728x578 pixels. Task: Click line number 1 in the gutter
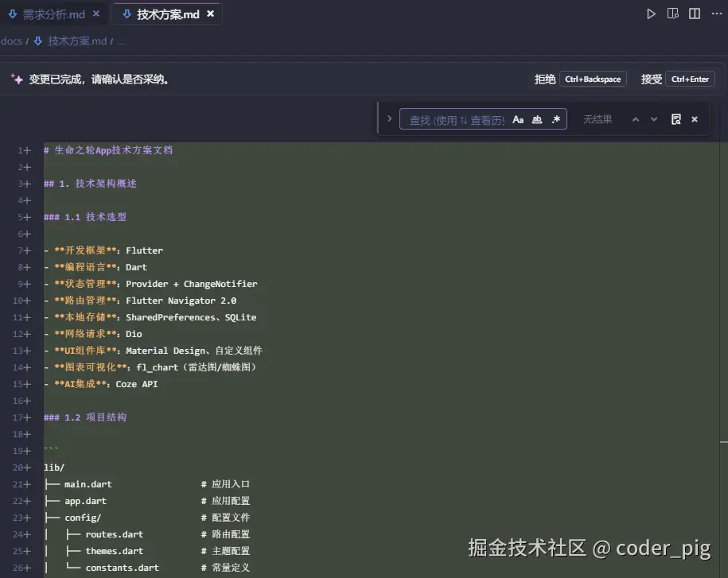(21, 150)
